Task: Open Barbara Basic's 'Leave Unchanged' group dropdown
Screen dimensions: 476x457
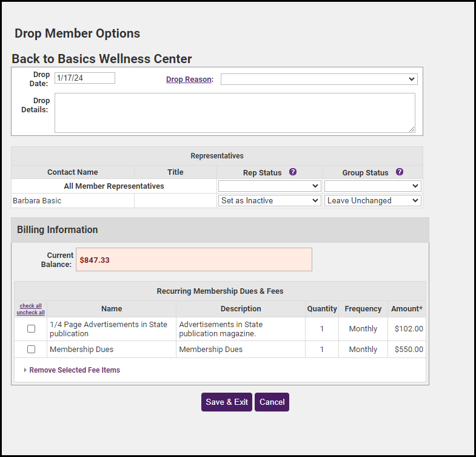Action: click(372, 201)
